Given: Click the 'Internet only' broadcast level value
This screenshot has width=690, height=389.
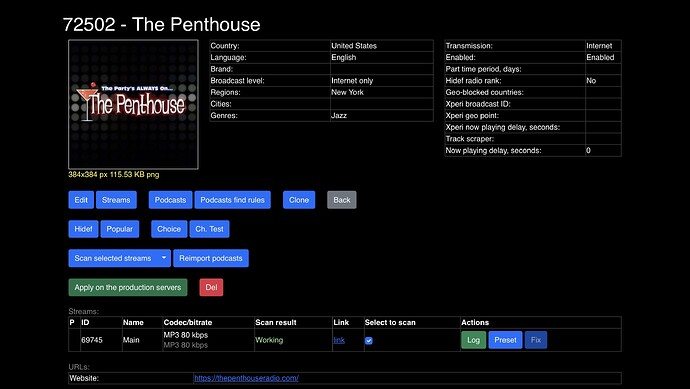Looking at the screenshot, I should pyautogui.click(x=352, y=81).
